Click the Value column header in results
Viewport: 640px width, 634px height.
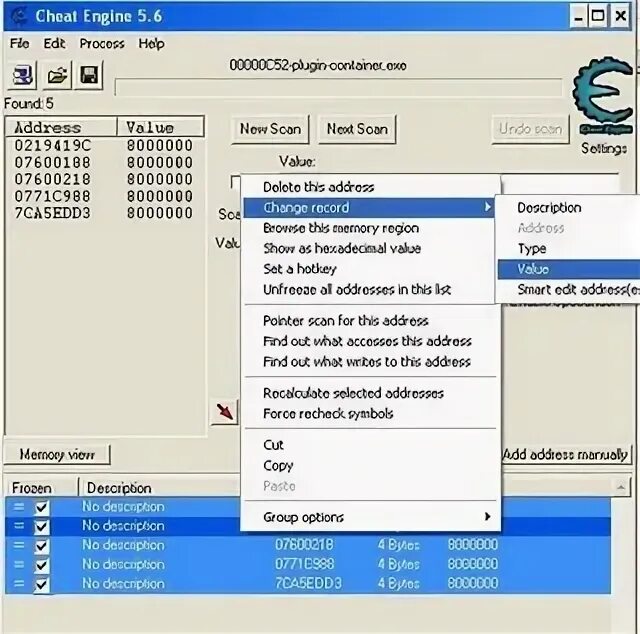coord(160,127)
